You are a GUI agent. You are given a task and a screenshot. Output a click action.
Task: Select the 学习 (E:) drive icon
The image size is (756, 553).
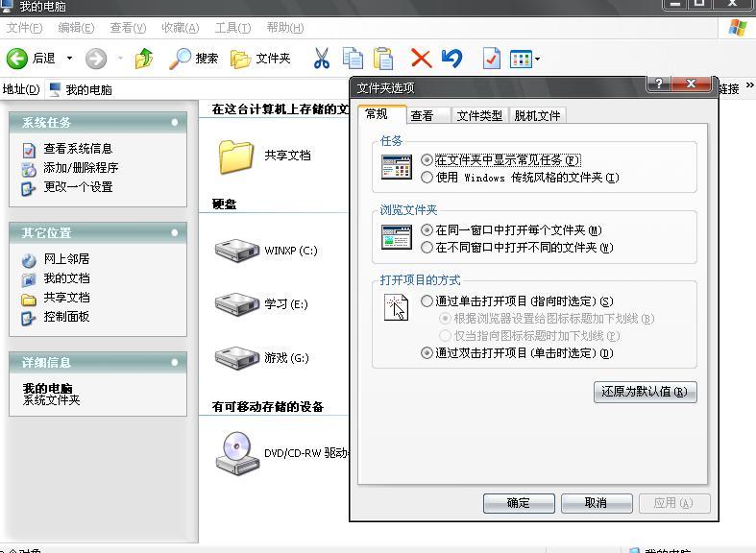[x=237, y=303]
